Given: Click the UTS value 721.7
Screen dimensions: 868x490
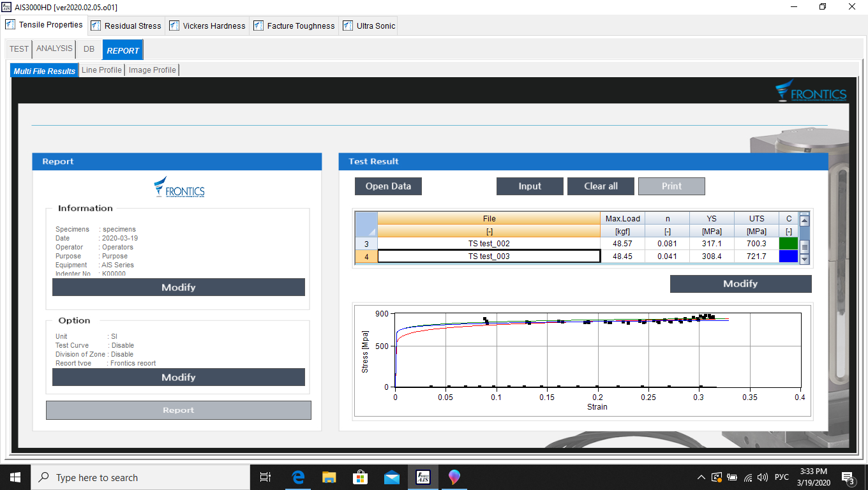Looking at the screenshot, I should tap(757, 256).
